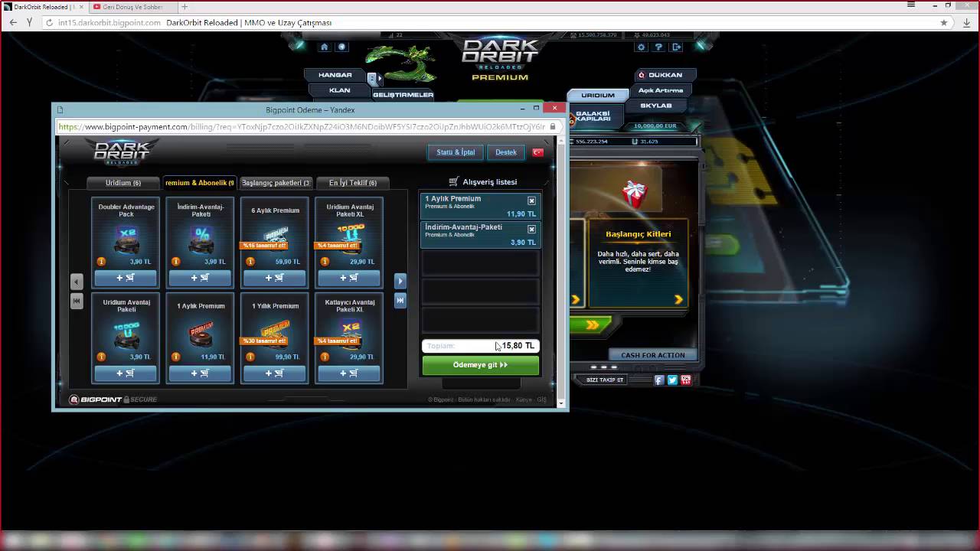Open the YouTube follow icon
The width and height of the screenshot is (980, 551).
pyautogui.click(x=686, y=380)
